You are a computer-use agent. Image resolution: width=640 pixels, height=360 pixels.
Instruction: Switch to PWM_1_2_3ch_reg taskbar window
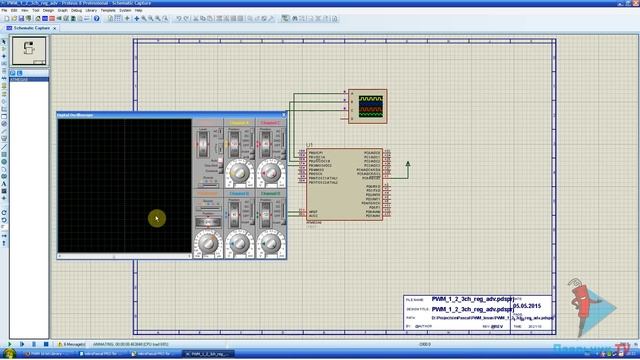tap(207, 354)
